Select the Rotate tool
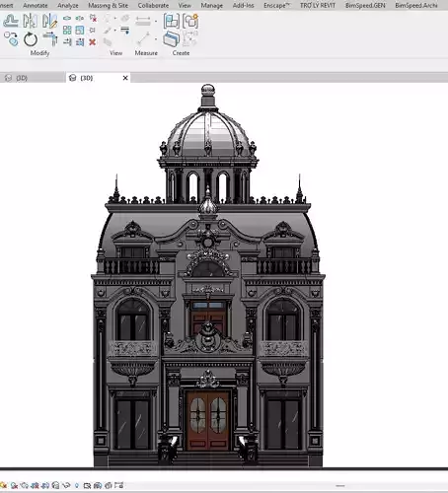 31,39
